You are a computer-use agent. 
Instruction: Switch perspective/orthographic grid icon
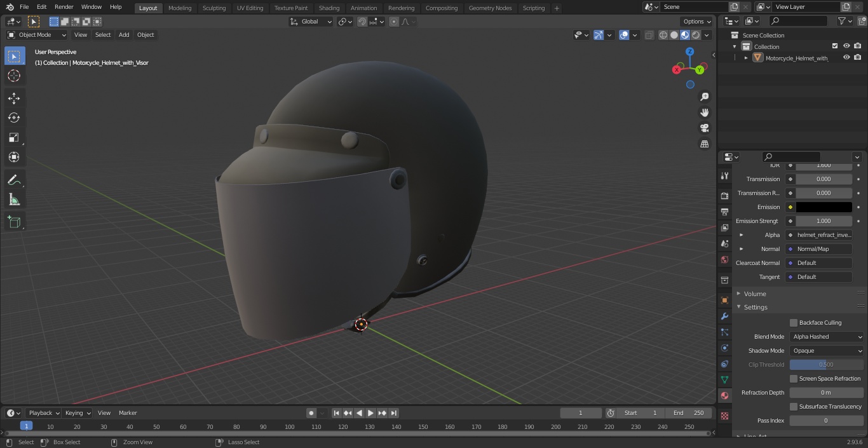[x=705, y=144]
